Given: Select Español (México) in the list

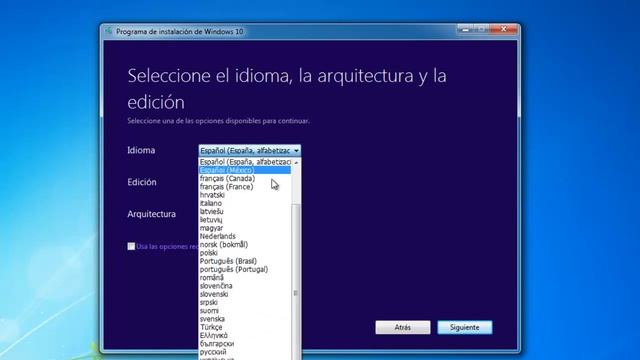Looking at the screenshot, I should 245,170.
